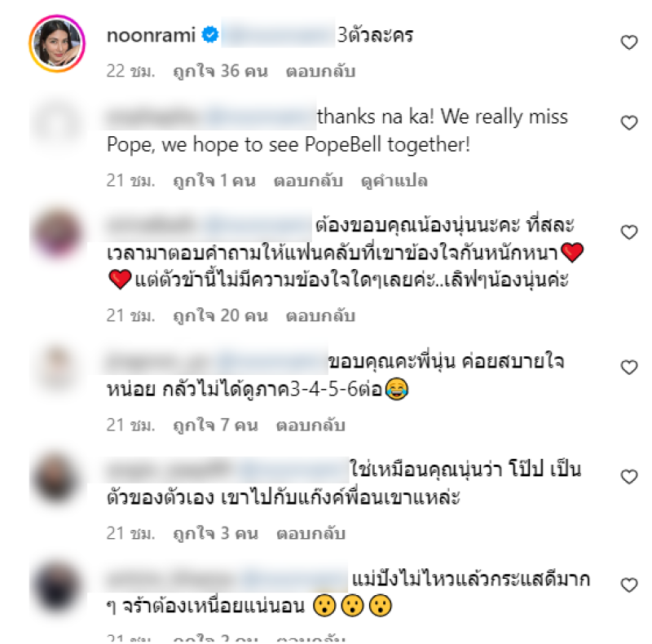Like the comment about โป๊ป เป็นตัวของตัวเอง
The image size is (652, 644).
[629, 477]
